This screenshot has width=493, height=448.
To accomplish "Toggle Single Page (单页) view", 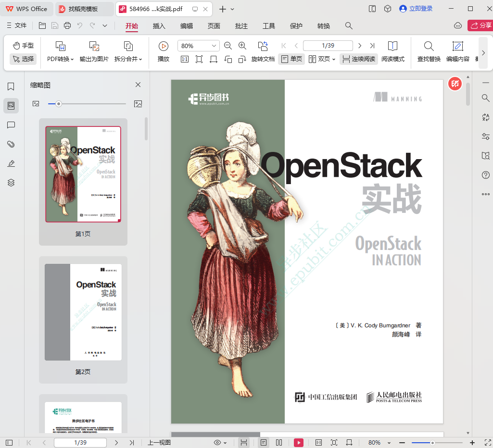I will pos(291,59).
